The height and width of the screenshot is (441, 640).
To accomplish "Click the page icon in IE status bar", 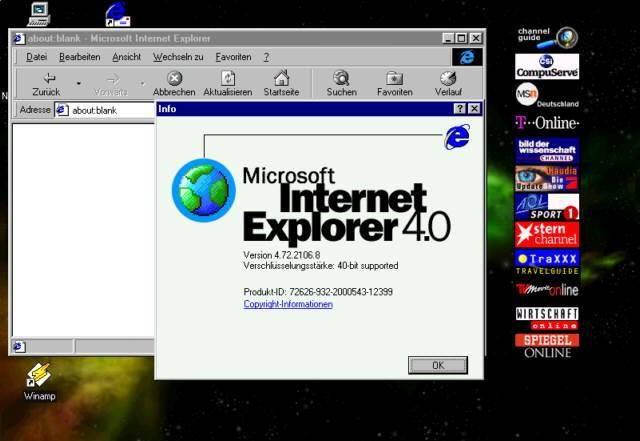I will [x=19, y=347].
